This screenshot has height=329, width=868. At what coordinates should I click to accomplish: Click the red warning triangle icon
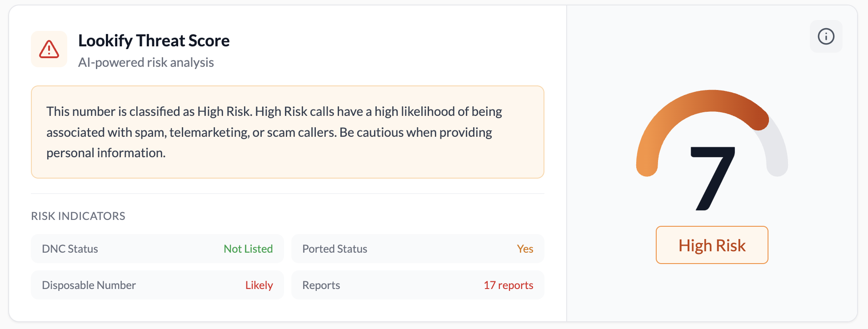point(49,49)
